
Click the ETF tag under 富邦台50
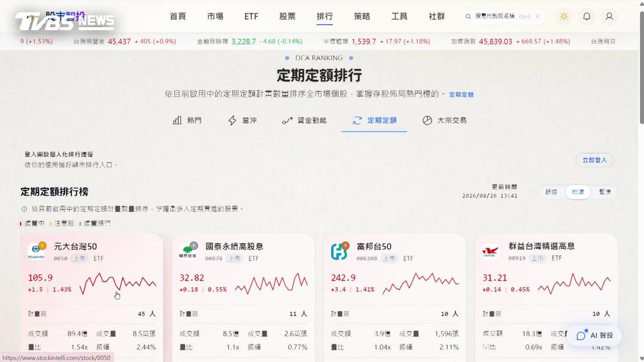408,258
